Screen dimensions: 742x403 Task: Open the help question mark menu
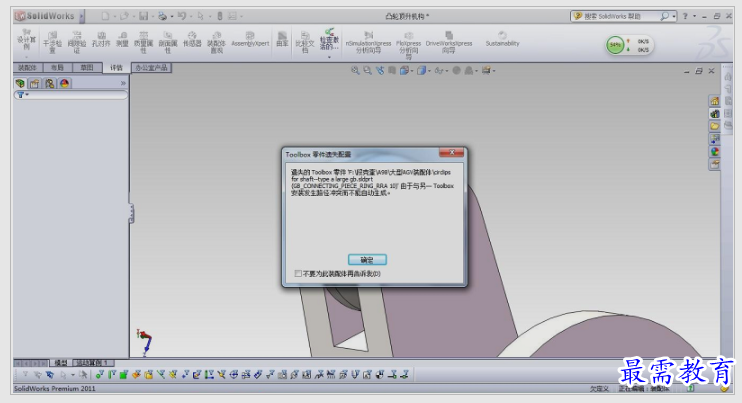coord(685,16)
